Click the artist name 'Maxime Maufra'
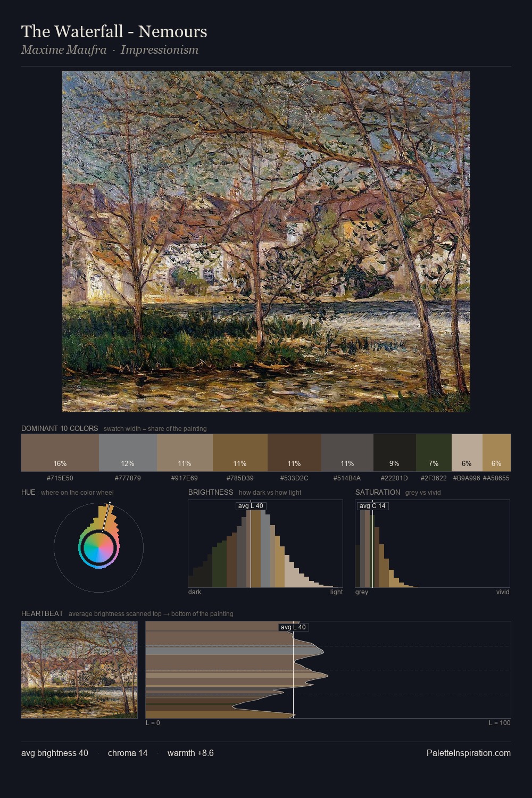The height and width of the screenshot is (798, 532). point(64,50)
